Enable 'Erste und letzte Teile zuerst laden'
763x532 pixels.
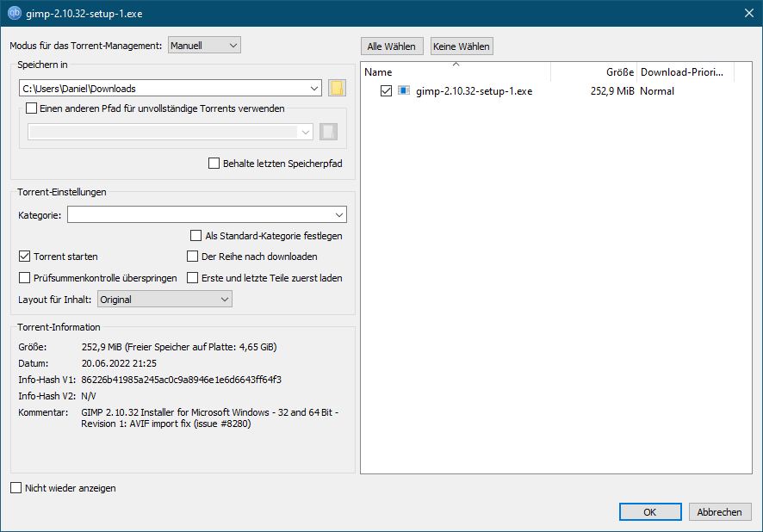193,278
